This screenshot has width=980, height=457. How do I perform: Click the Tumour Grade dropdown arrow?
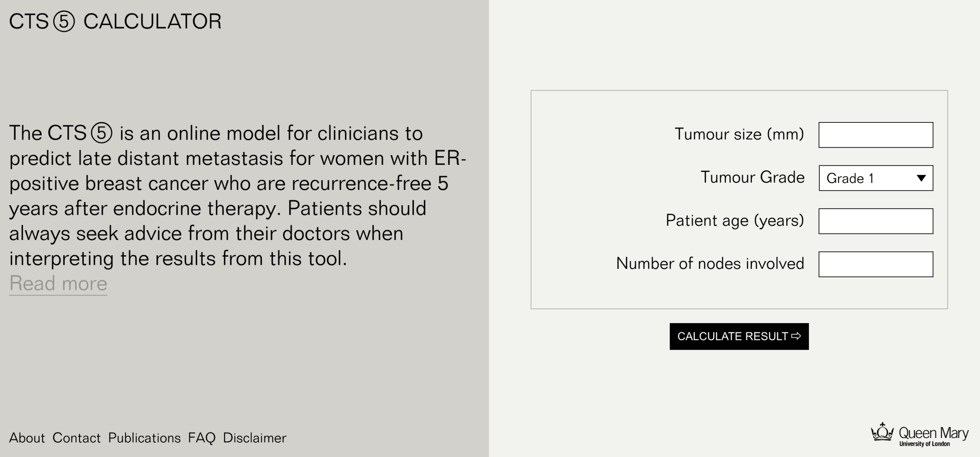pos(921,178)
